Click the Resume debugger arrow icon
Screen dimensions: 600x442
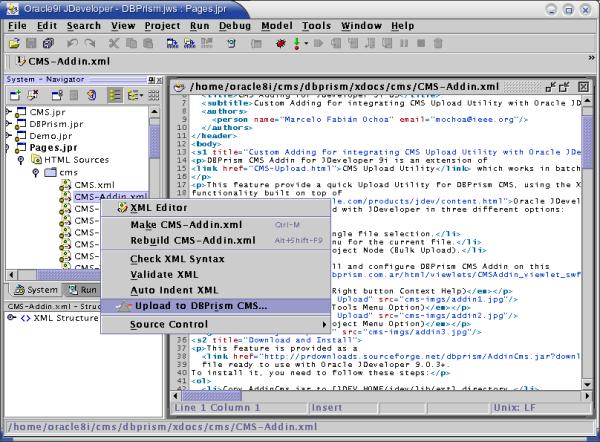(318, 43)
